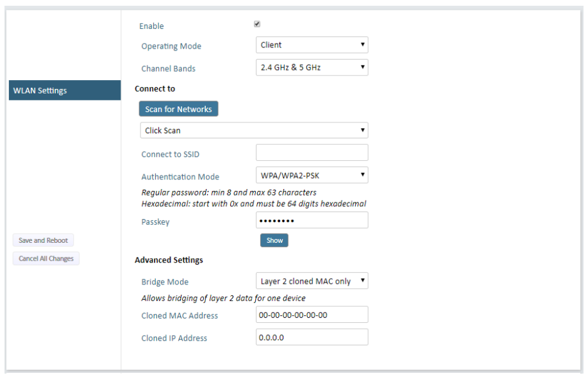Open the Operating Mode dropdown
588x378 pixels.
pyautogui.click(x=312, y=45)
